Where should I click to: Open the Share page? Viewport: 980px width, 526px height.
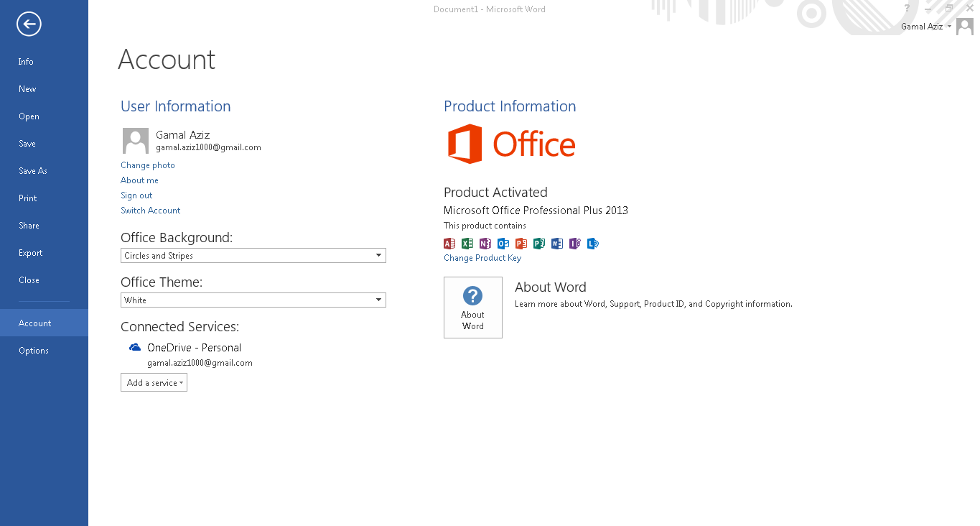point(44,226)
